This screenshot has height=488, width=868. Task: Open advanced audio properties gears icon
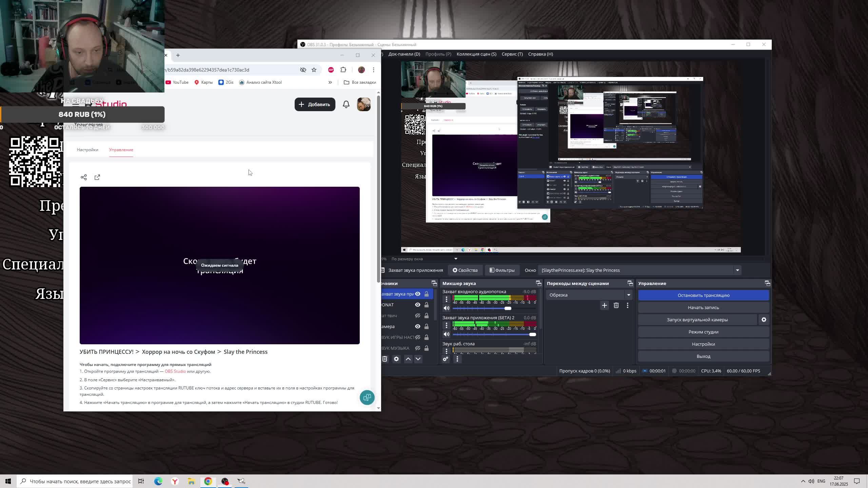(446, 359)
